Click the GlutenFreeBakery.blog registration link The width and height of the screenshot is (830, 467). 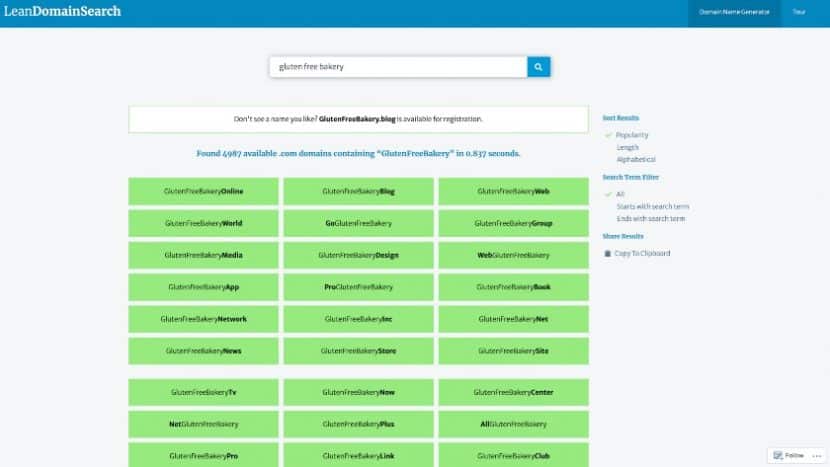click(357, 119)
